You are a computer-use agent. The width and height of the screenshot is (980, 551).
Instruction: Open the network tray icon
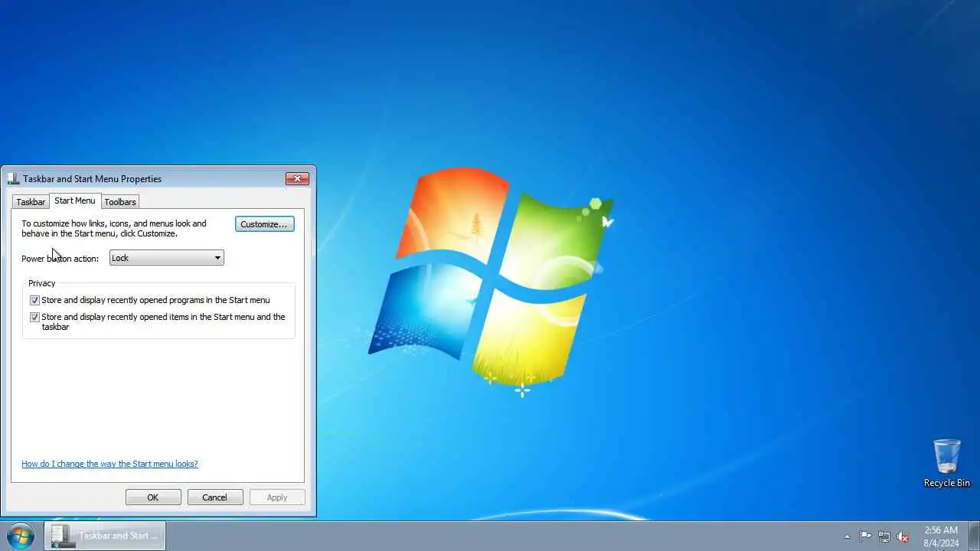pyautogui.click(x=884, y=536)
